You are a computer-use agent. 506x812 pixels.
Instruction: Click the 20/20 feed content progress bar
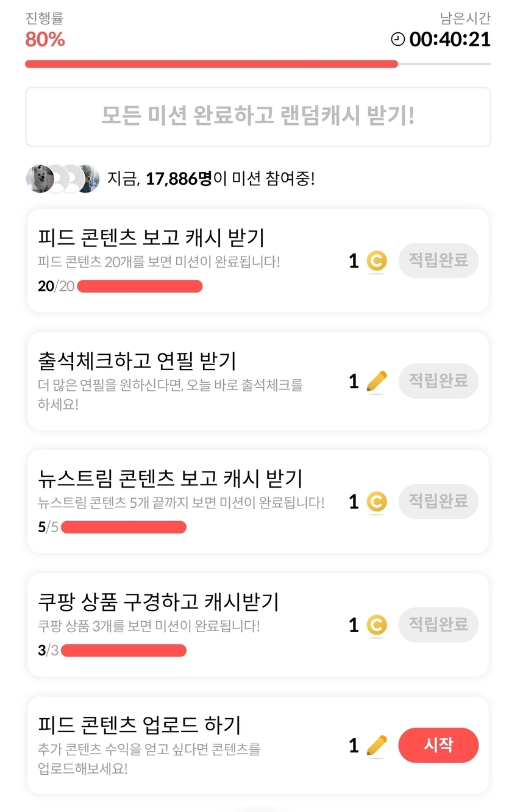click(140, 287)
